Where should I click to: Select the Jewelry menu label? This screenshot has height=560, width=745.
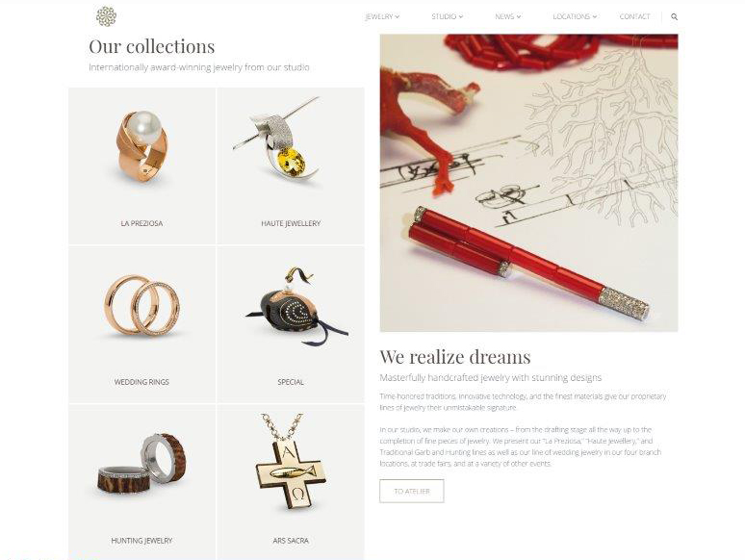[x=379, y=16]
